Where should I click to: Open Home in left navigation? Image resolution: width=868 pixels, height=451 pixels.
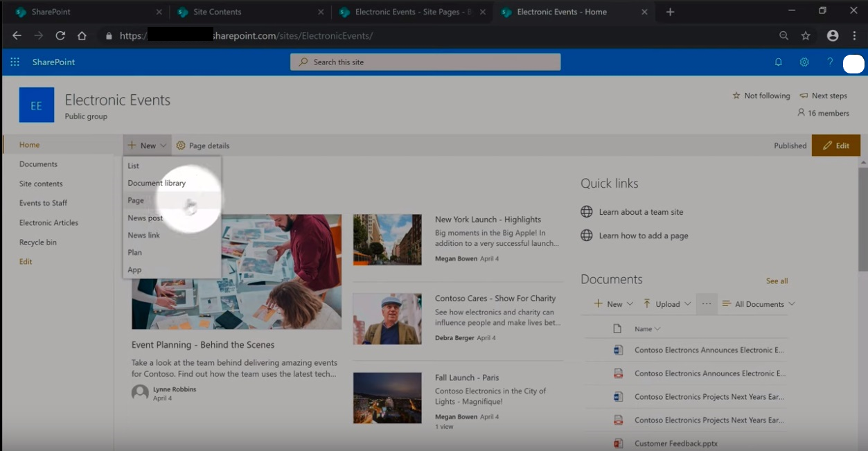[29, 145]
